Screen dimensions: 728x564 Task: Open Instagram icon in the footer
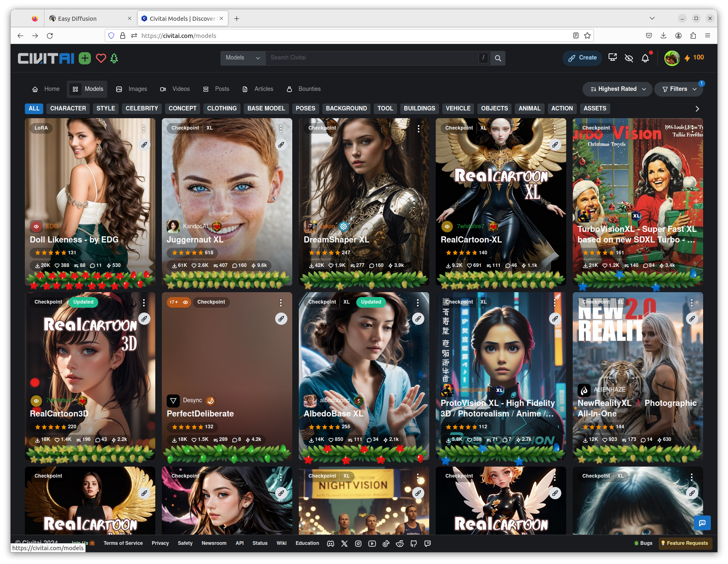click(358, 544)
